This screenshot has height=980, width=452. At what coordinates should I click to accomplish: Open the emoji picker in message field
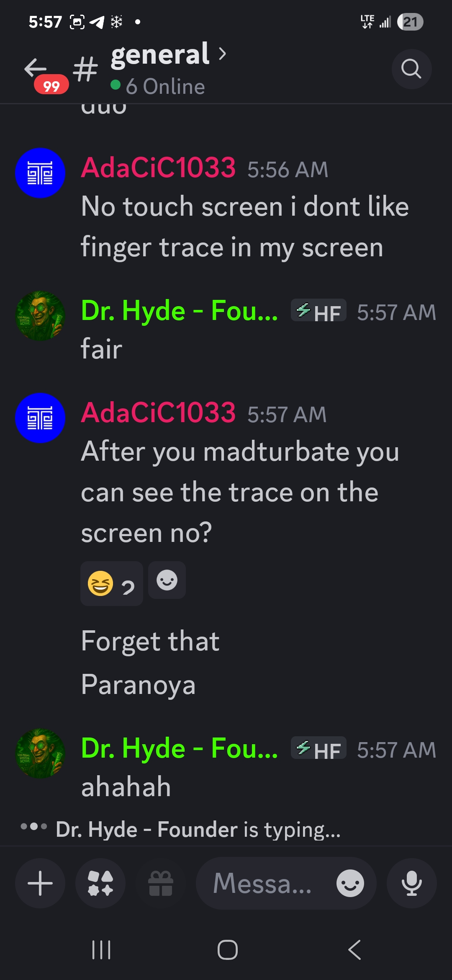point(350,883)
